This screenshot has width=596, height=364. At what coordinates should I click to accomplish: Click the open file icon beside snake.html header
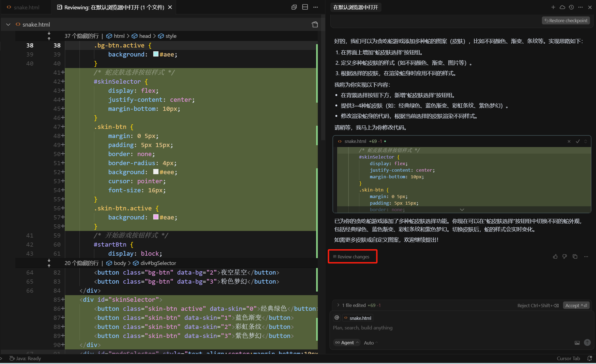point(315,24)
